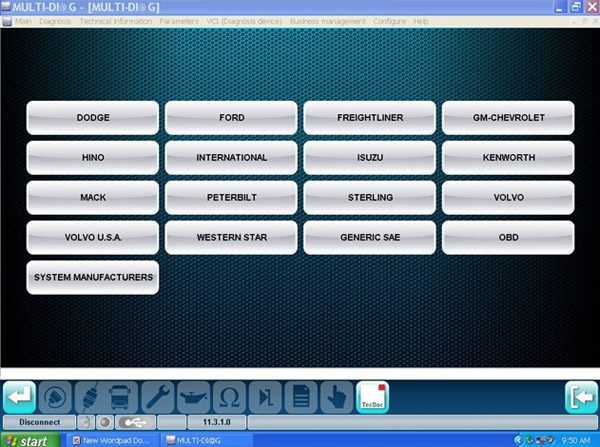The width and height of the screenshot is (600, 447).
Task: Select the GENERIC SAE button
Action: point(370,237)
